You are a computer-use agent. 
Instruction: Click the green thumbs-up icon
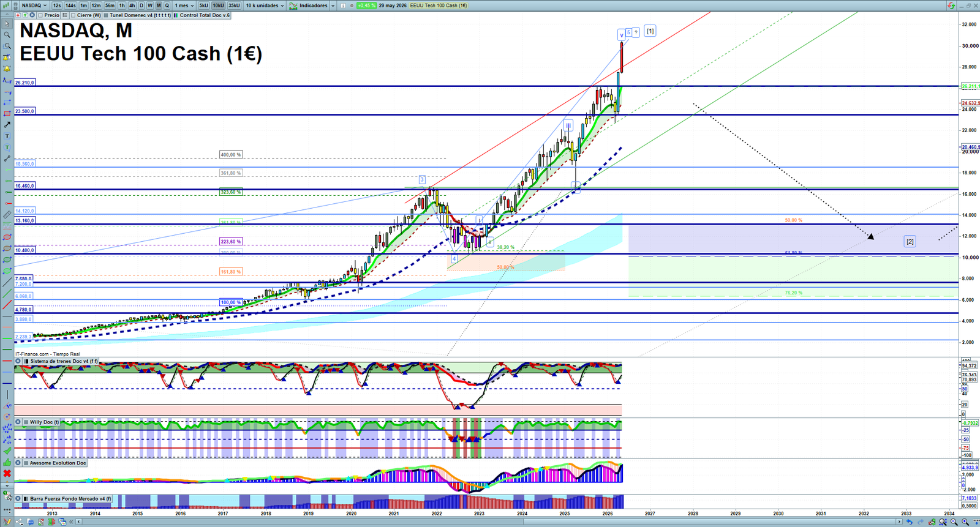(x=7, y=462)
